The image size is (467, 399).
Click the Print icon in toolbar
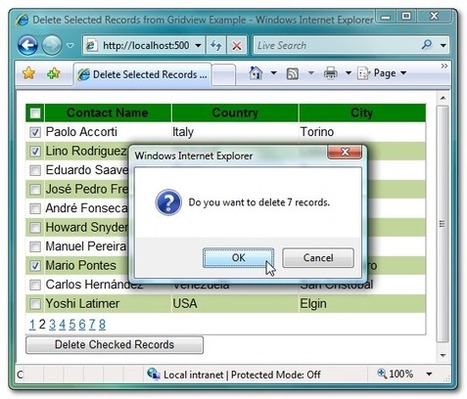(x=331, y=73)
